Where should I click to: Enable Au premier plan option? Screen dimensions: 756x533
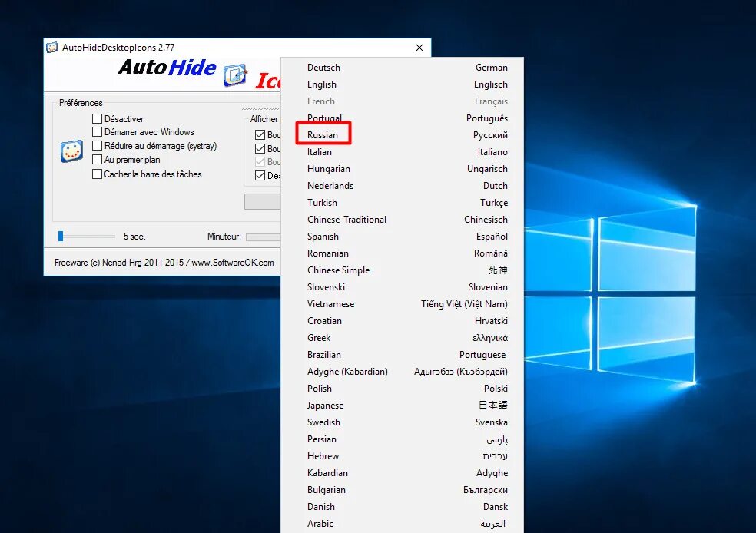(x=97, y=160)
